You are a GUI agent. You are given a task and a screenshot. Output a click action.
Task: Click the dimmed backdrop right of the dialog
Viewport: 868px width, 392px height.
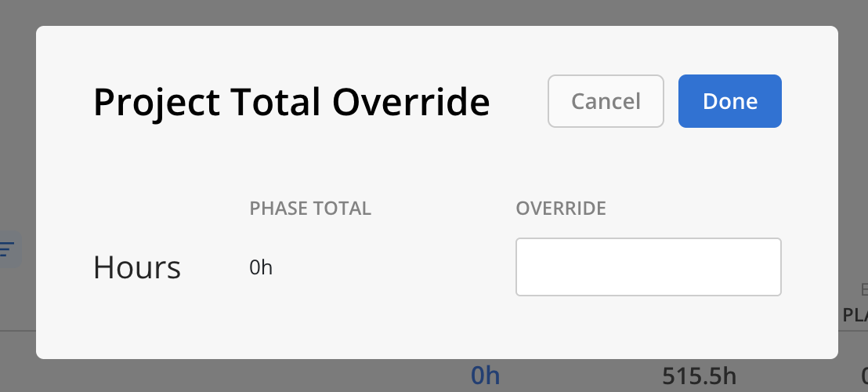(853, 166)
